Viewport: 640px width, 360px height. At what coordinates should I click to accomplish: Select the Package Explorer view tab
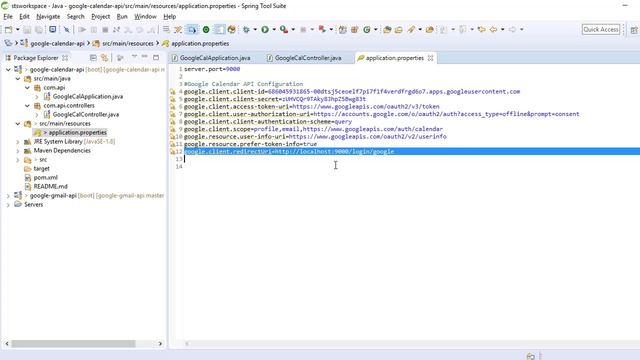[x=36, y=58]
